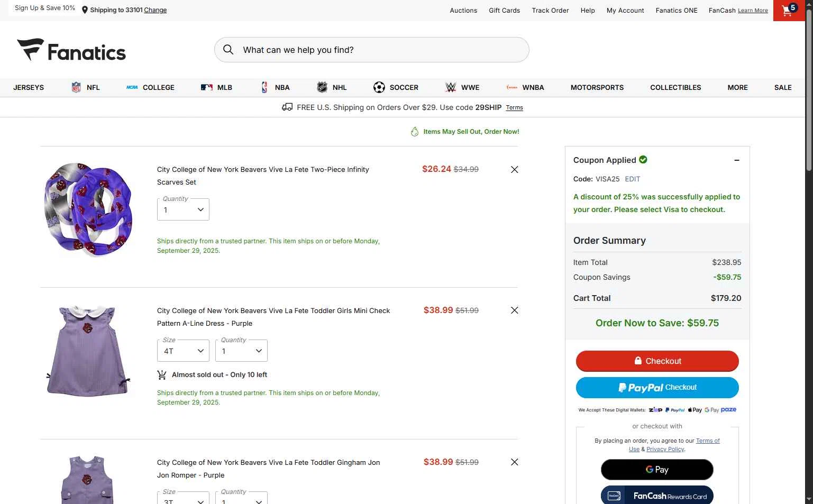The width and height of the screenshot is (813, 504).
Task: Click the red Checkout button
Action: (657, 361)
